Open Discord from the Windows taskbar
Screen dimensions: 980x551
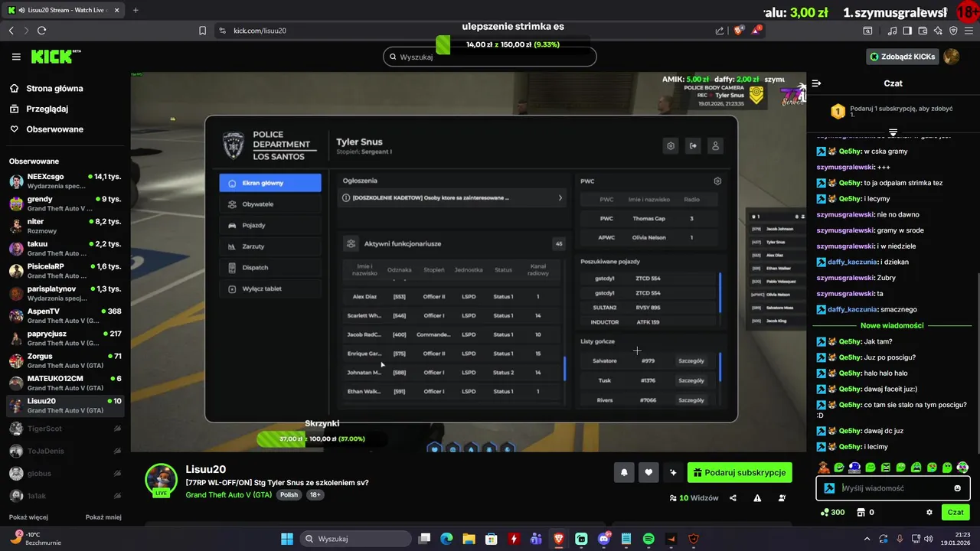(x=604, y=539)
